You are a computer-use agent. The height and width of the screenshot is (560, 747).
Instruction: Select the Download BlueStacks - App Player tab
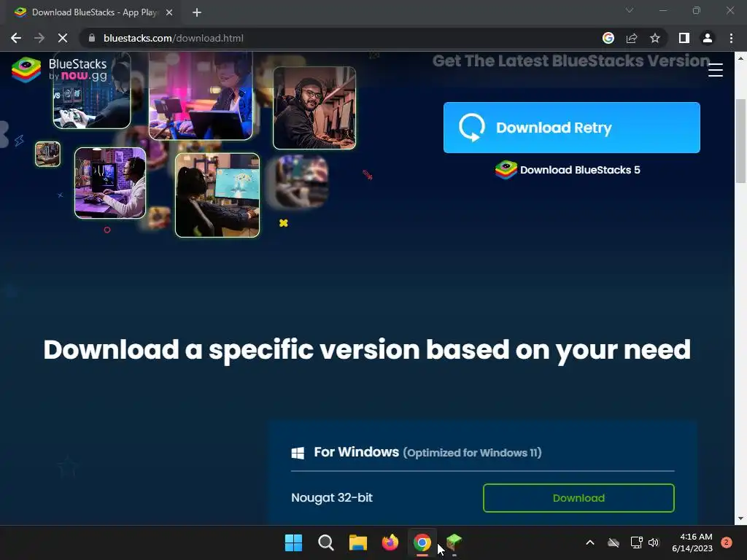point(94,12)
